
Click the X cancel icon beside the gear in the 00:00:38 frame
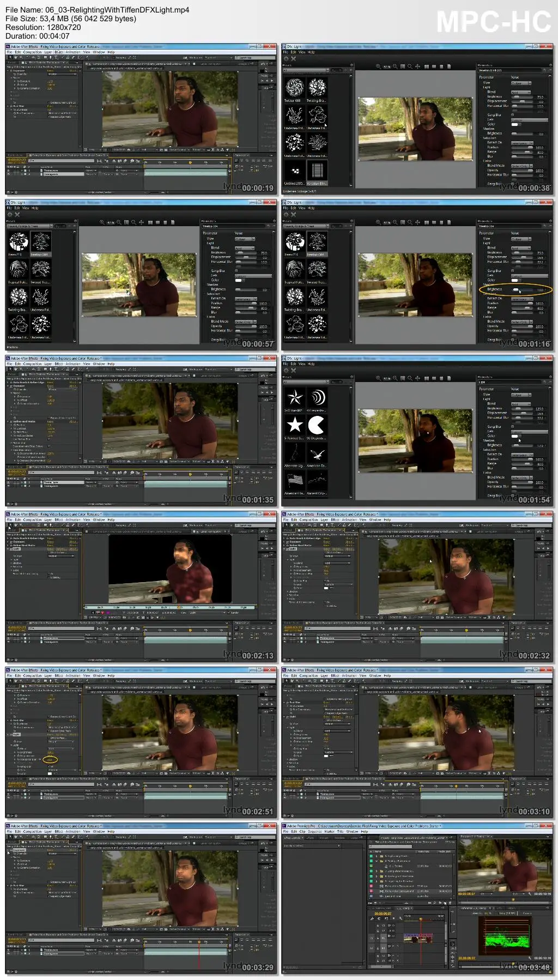pos(293,58)
